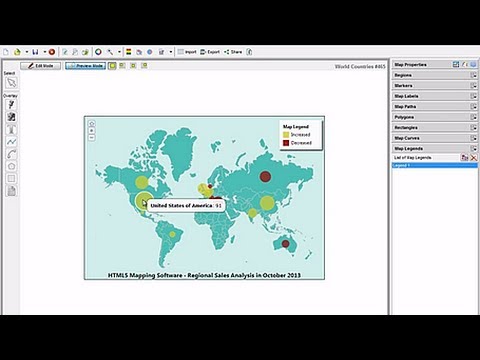Click the yellow Increased legend swatch

pyautogui.click(x=286, y=135)
